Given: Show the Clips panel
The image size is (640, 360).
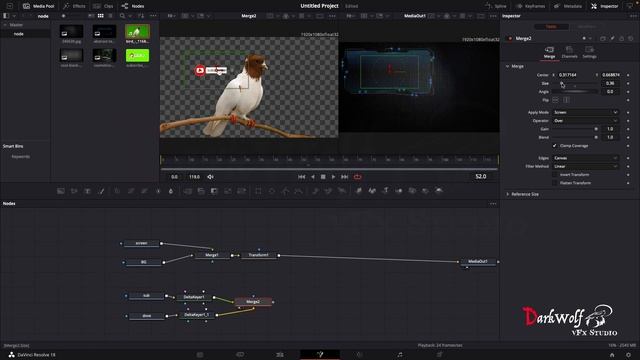Looking at the screenshot, I should click(103, 6).
